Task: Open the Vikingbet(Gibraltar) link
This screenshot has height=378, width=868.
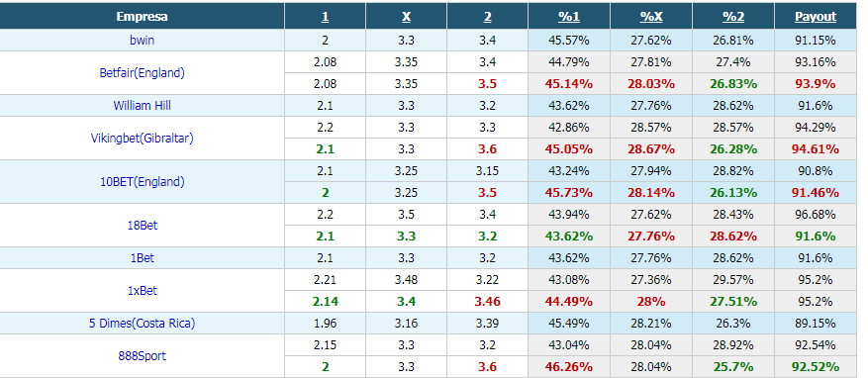Action: point(143,138)
